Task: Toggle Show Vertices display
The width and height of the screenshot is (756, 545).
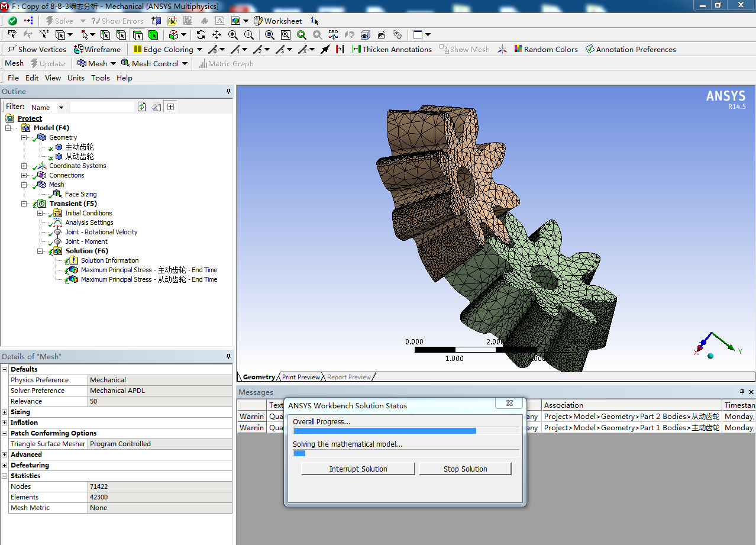Action: click(37, 50)
